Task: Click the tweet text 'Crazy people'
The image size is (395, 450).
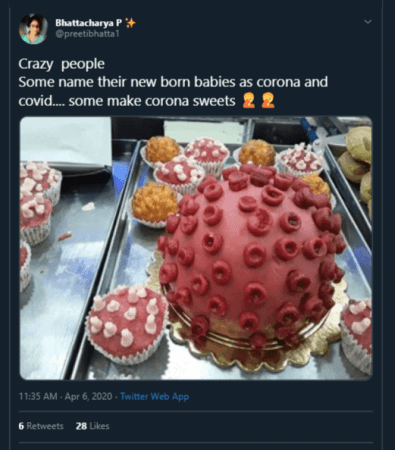Action: click(62, 64)
